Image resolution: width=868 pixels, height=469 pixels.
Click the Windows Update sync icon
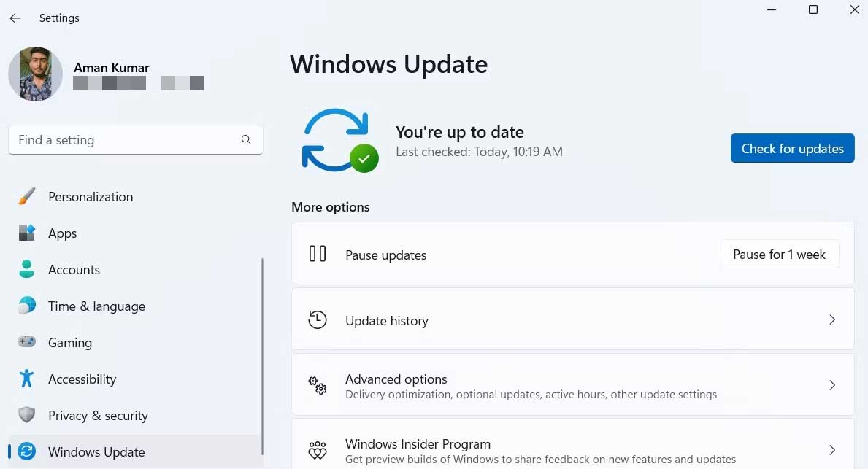27,451
